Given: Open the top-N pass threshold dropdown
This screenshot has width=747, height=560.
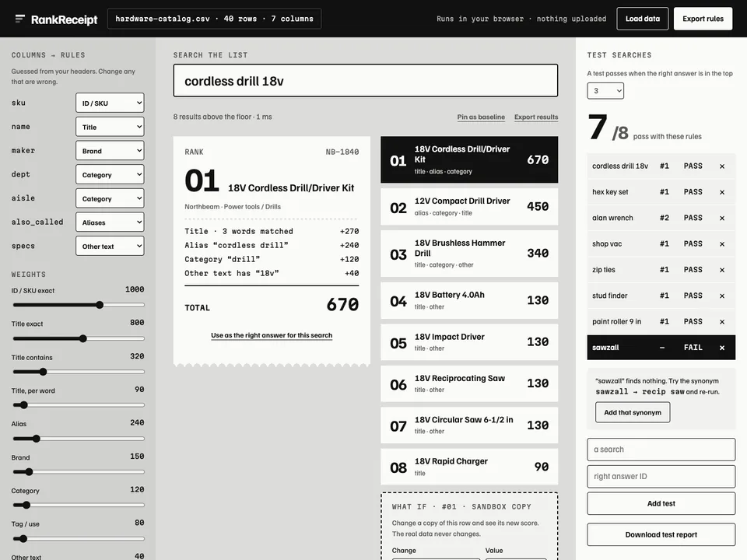Looking at the screenshot, I should pyautogui.click(x=605, y=90).
